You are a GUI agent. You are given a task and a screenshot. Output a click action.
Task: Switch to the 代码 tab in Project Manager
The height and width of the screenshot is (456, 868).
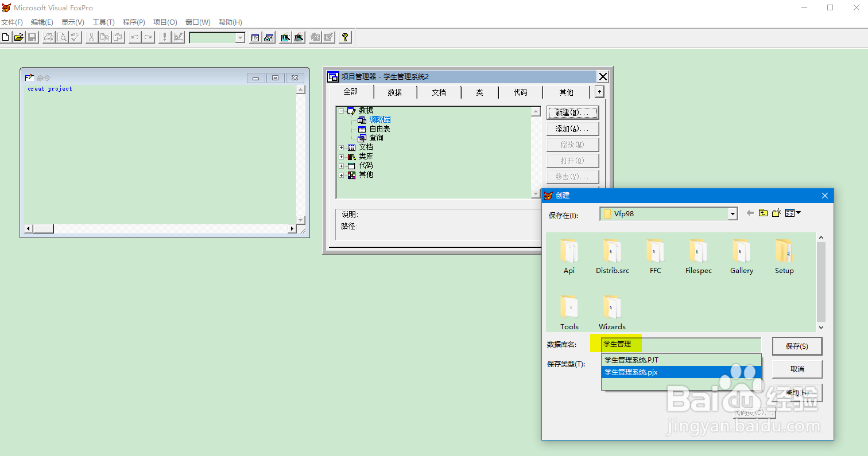coord(521,92)
